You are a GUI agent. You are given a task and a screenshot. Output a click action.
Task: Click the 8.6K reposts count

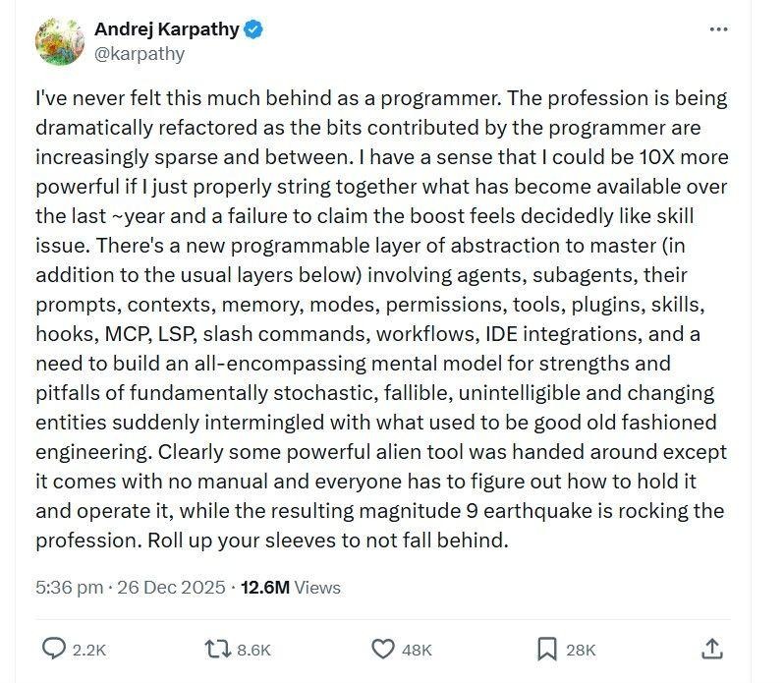click(x=253, y=649)
